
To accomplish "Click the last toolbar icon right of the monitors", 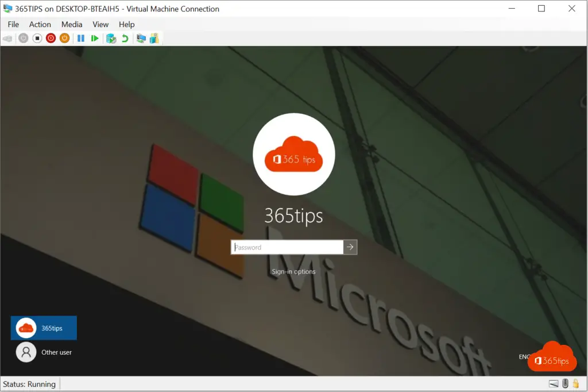I will click(154, 39).
